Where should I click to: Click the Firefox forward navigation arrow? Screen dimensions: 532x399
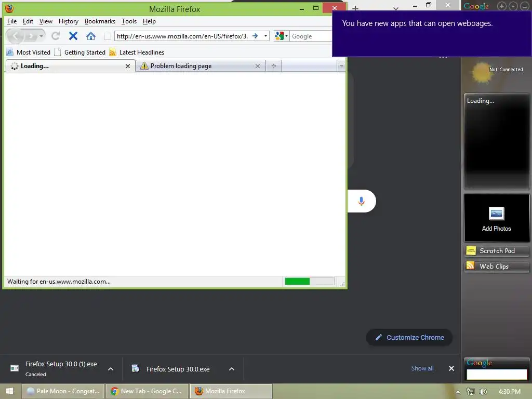coord(31,36)
